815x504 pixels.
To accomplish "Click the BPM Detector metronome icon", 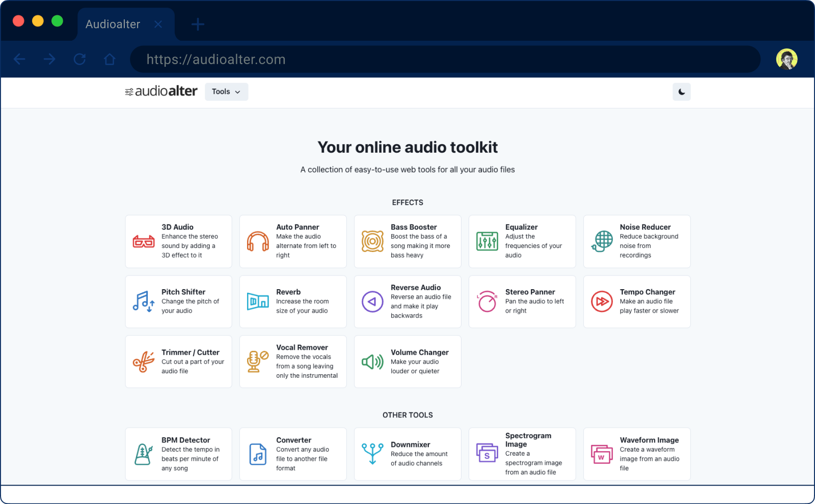I will click(x=143, y=454).
